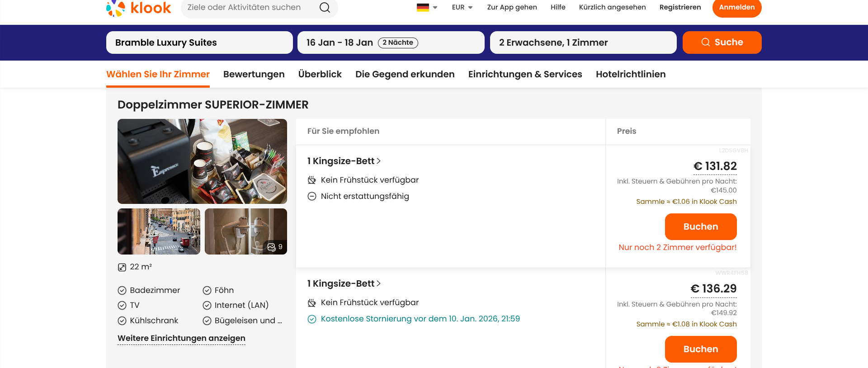868x368 pixels.
Task: Click the German flag language icon
Action: 423,7
